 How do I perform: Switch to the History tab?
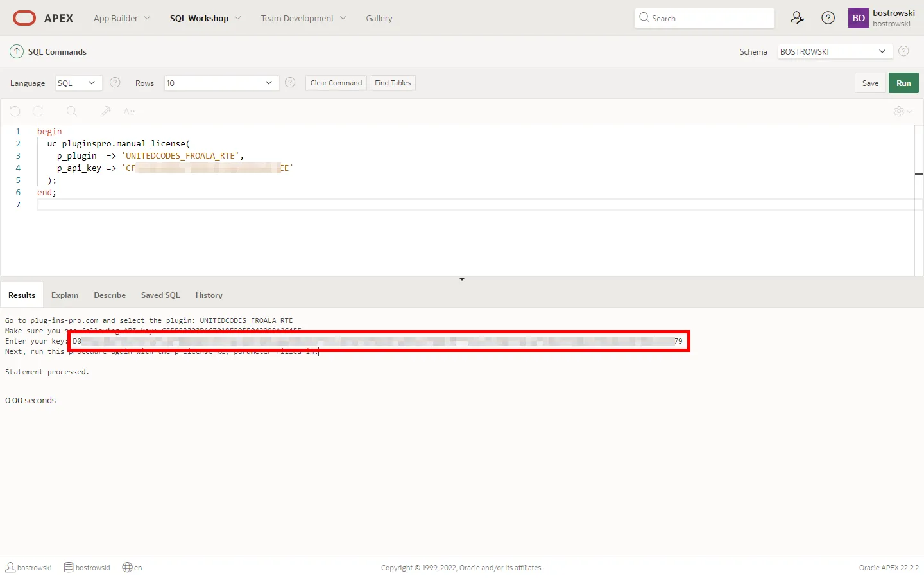(209, 295)
